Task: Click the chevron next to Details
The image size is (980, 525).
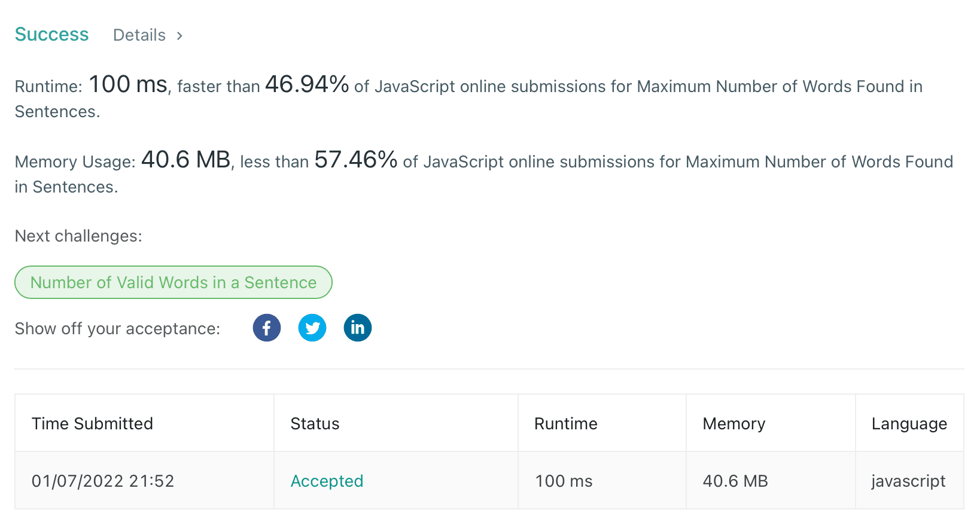Action: pos(179,35)
